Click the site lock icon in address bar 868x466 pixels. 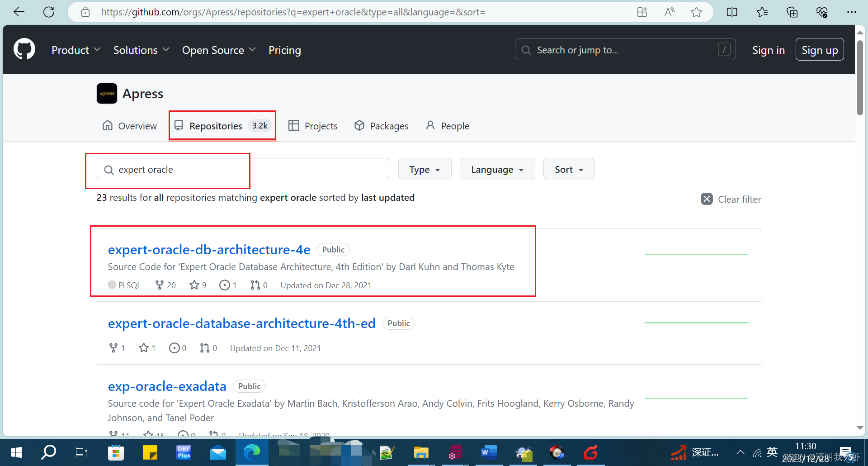pyautogui.click(x=85, y=12)
